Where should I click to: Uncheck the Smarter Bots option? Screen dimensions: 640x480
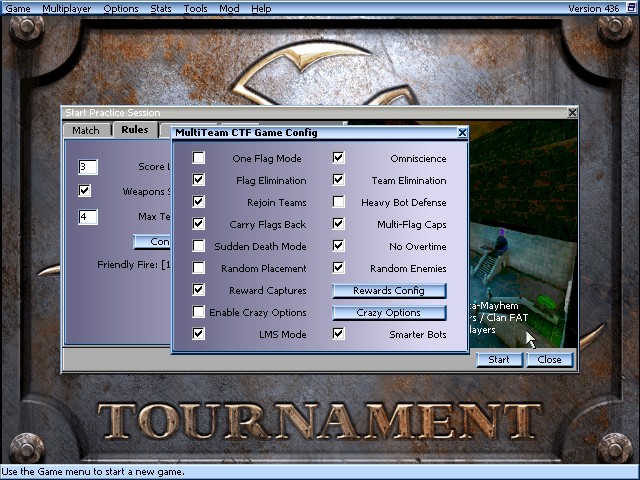[x=339, y=334]
